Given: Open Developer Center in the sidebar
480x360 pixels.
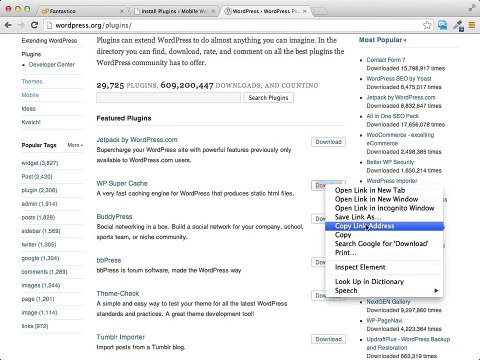Looking at the screenshot, I should click(x=52, y=65).
